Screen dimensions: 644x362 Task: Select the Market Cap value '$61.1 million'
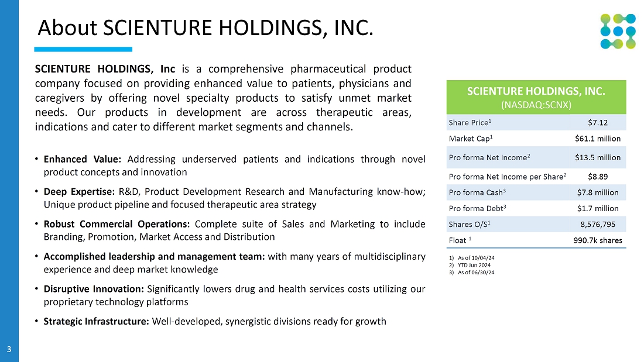pyautogui.click(x=597, y=139)
